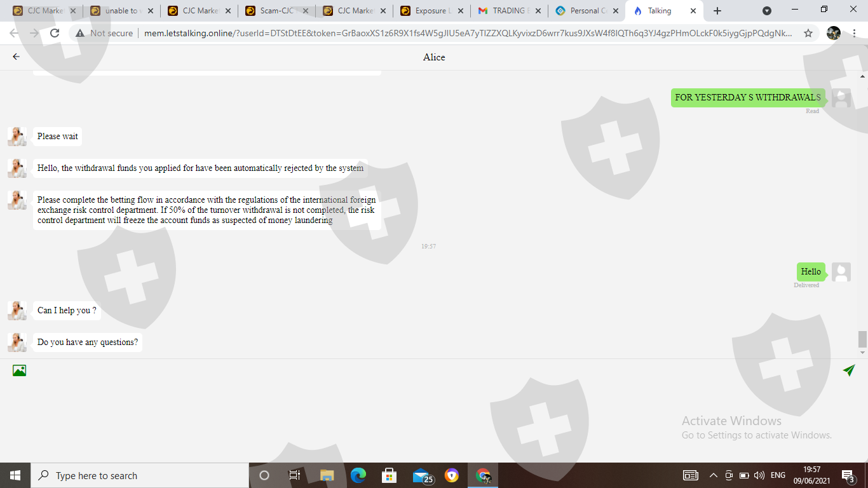The height and width of the screenshot is (488, 868).
Task: Attach a picture using the image icon
Action: [x=19, y=370]
